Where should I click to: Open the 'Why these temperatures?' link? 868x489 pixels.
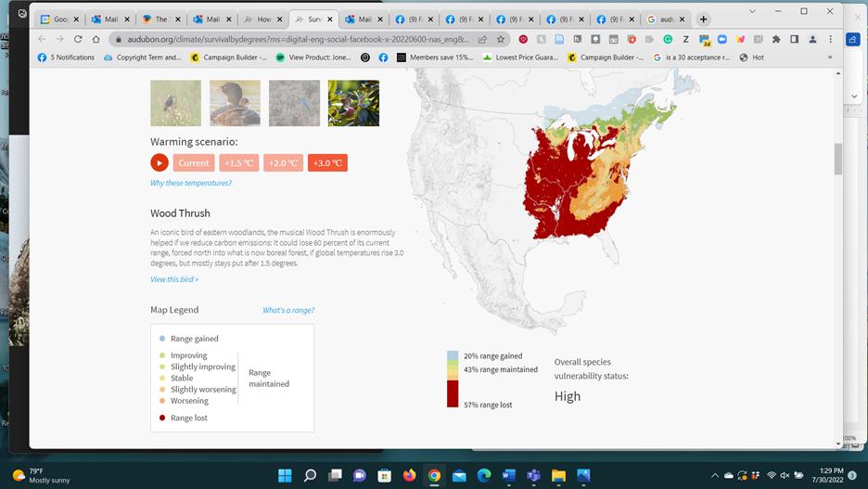click(191, 183)
